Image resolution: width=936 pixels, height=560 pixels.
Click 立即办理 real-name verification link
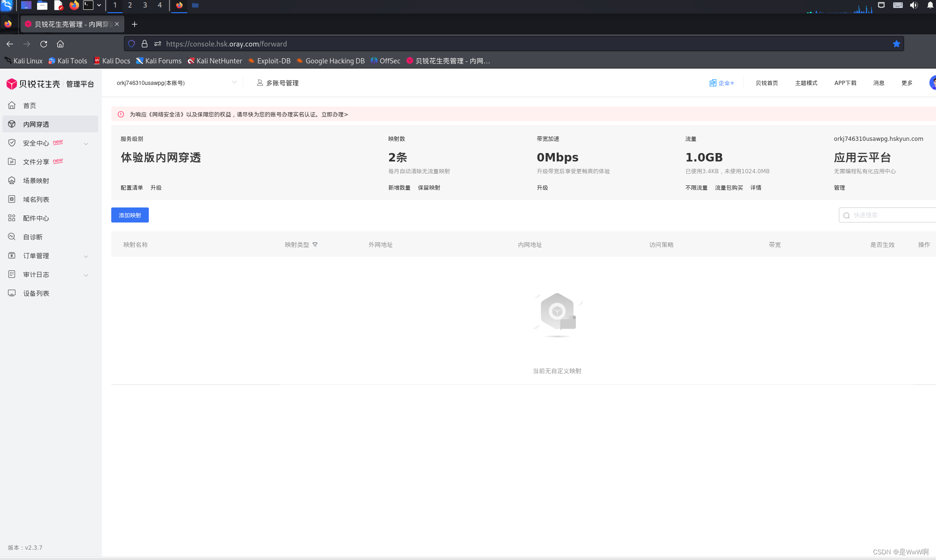click(x=335, y=115)
